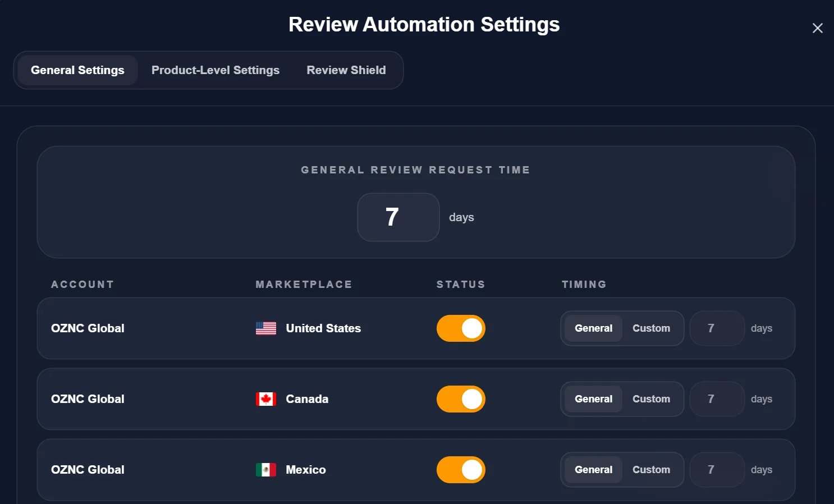Image resolution: width=834 pixels, height=504 pixels.
Task: Click the ACCOUNT column header
Action: pos(83,285)
